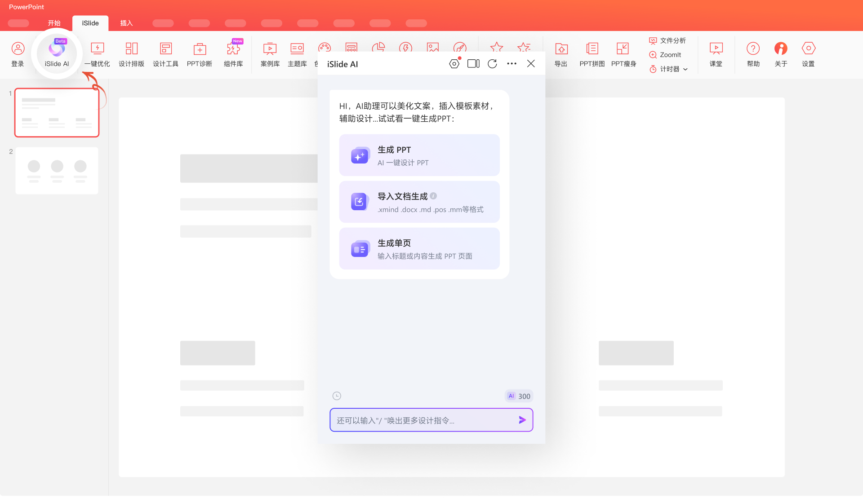This screenshot has width=863, height=504.
Task: Refresh the iSlide AI conversation
Action: (x=492, y=64)
